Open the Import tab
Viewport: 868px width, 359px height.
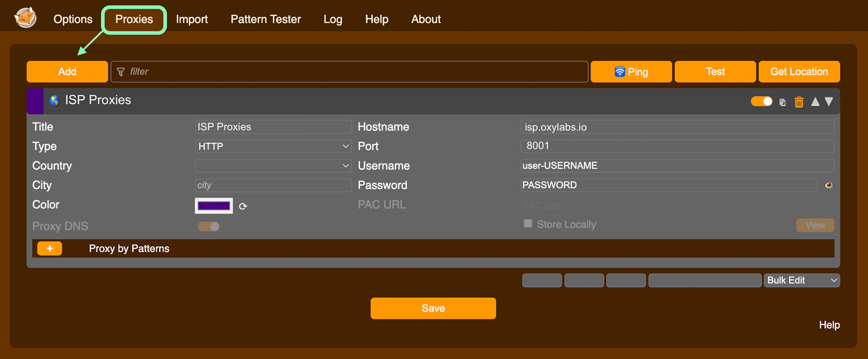click(192, 19)
